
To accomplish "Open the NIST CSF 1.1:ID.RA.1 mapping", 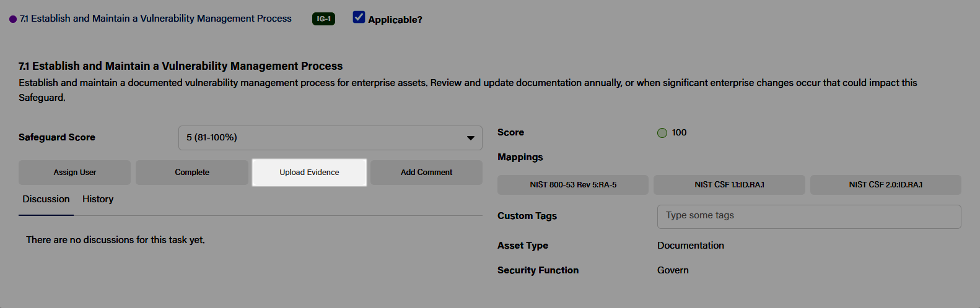I will (729, 185).
